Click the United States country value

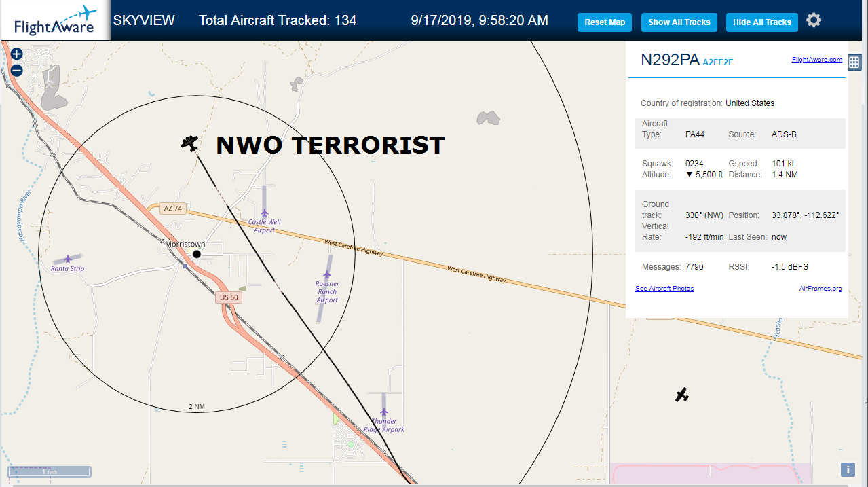pos(750,103)
